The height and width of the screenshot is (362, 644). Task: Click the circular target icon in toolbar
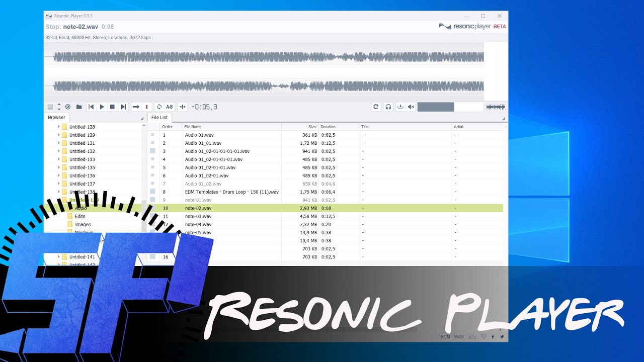coord(68,107)
